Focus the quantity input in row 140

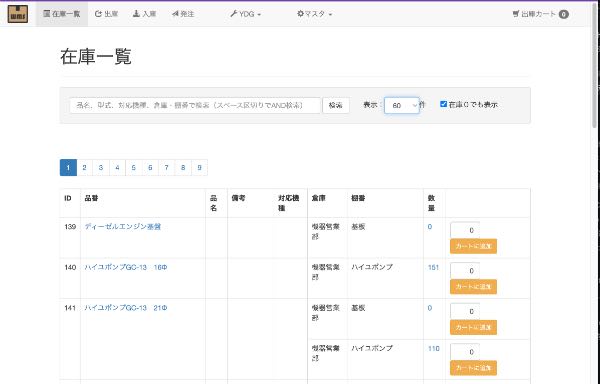tap(465, 271)
